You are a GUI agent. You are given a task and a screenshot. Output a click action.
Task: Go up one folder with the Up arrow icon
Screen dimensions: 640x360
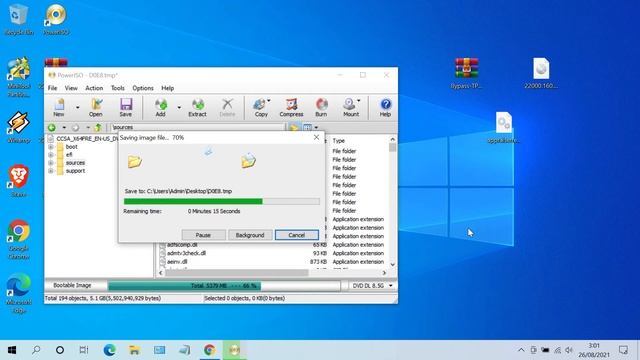[98, 127]
